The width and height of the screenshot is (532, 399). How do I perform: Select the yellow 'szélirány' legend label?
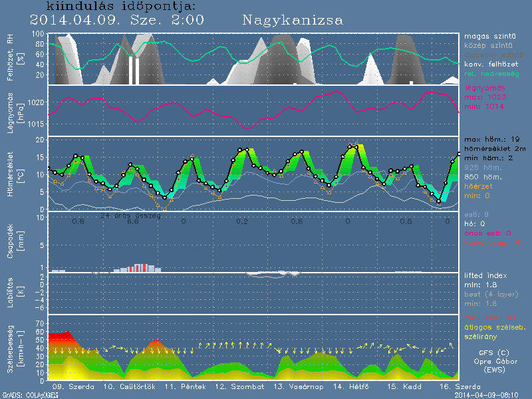point(482,336)
